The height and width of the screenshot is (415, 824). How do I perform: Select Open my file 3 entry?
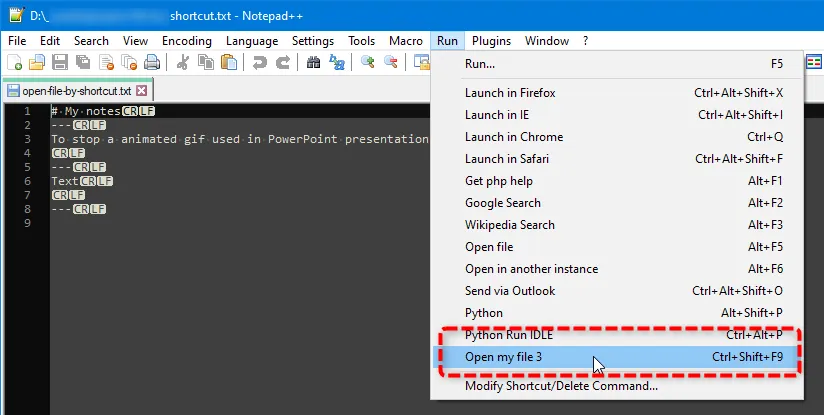pos(617,358)
